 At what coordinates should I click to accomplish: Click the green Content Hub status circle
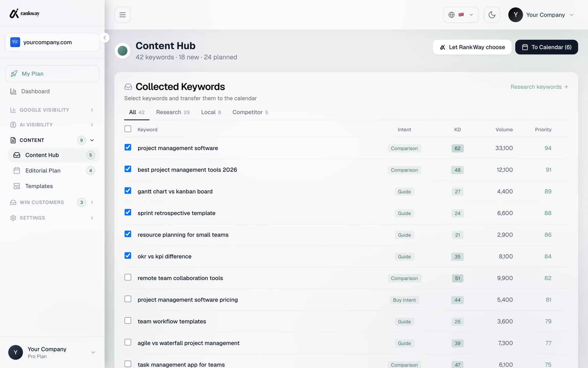coord(123,51)
